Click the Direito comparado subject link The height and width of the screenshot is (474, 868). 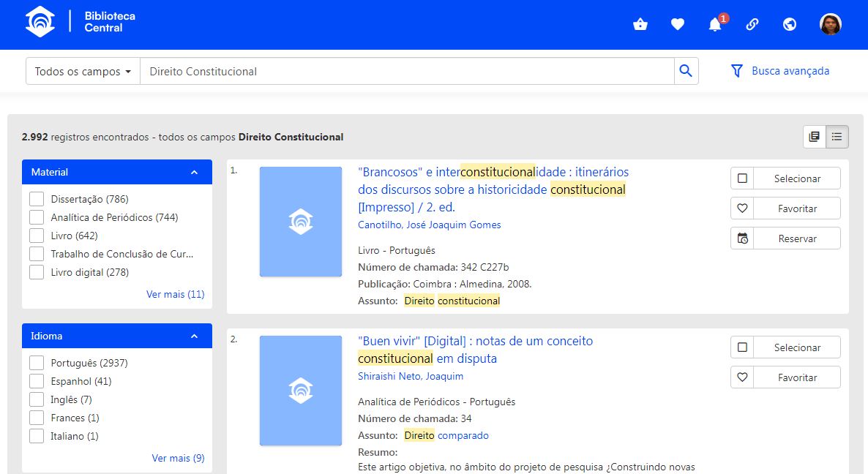pos(446,435)
